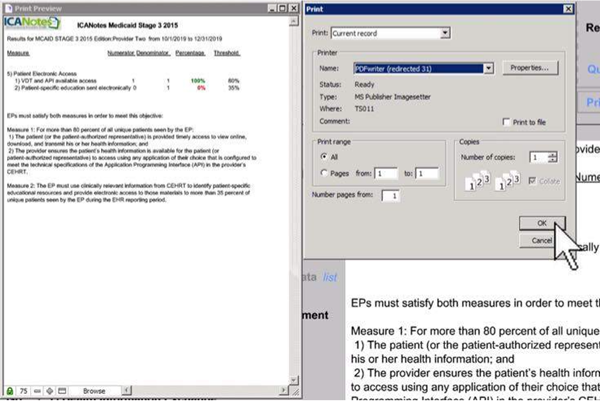Select the Pages print range option
Screen dimensions: 600x401
click(x=324, y=173)
